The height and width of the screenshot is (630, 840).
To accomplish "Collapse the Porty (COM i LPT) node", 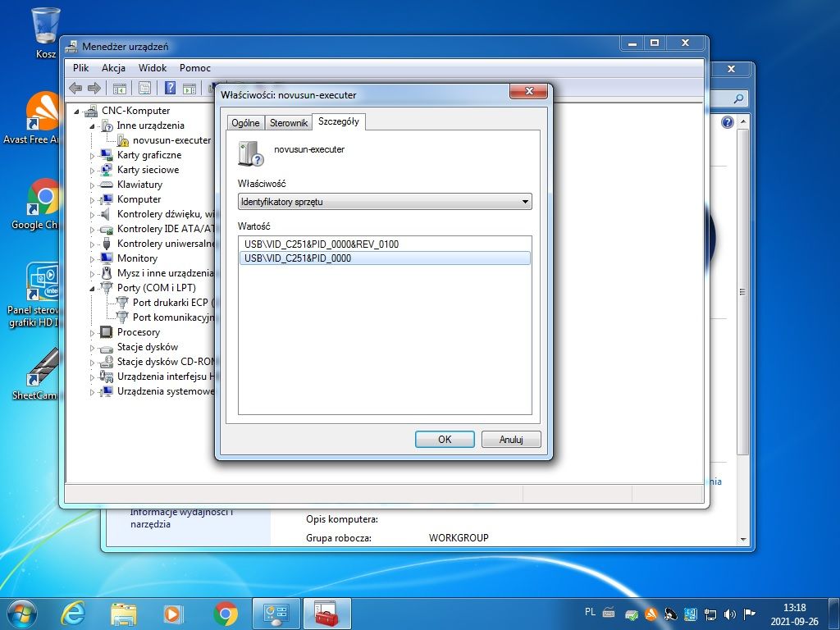I will [x=92, y=289].
